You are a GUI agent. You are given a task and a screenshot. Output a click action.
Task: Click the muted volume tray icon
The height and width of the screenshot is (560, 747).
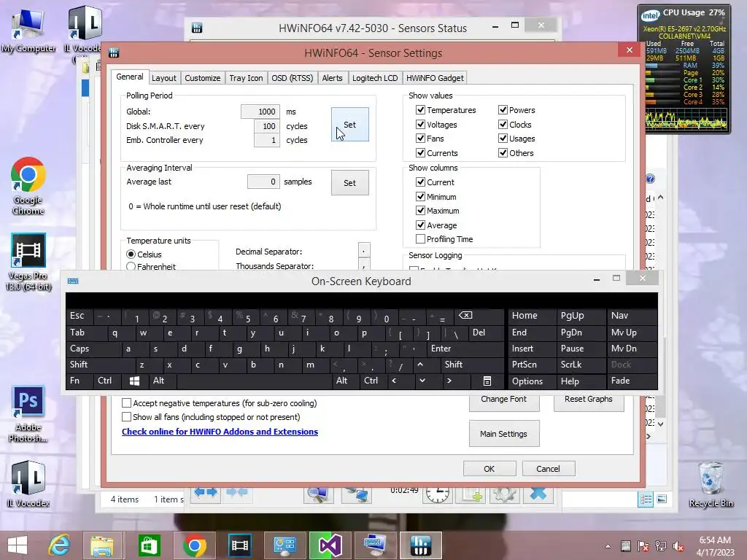click(678, 546)
